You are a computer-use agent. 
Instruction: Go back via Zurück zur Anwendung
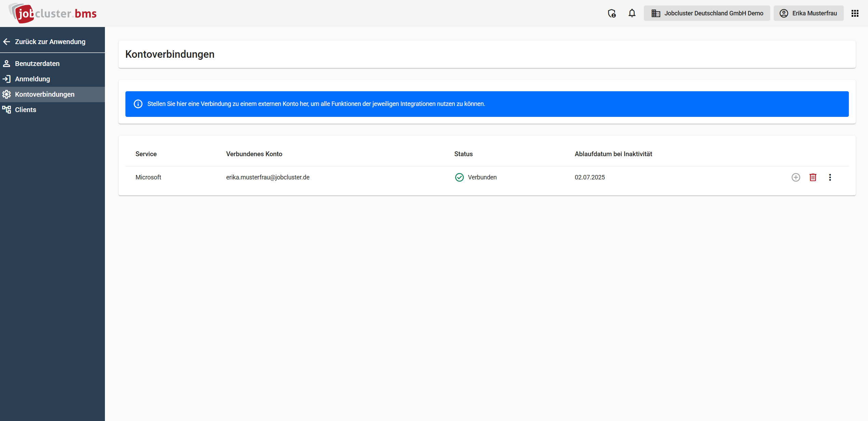pos(52,42)
